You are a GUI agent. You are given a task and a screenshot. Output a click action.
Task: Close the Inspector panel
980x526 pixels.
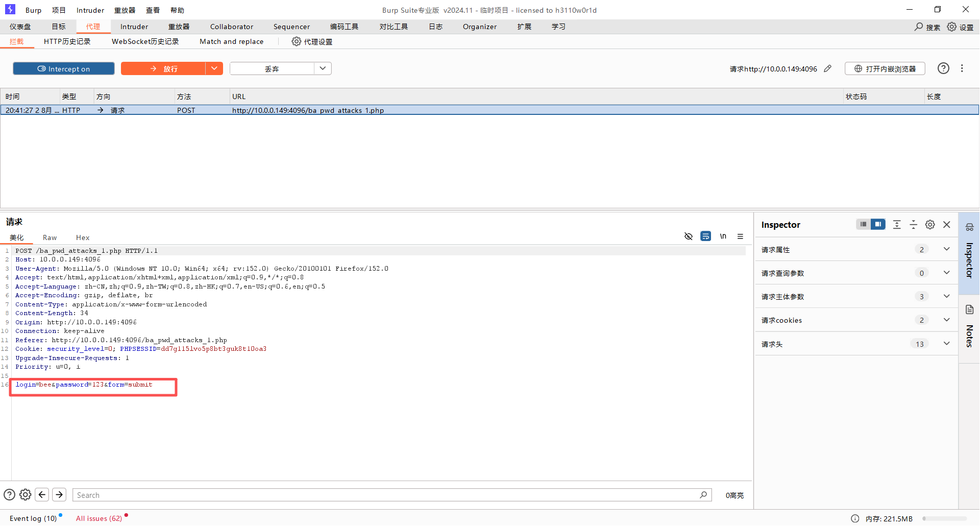947,225
